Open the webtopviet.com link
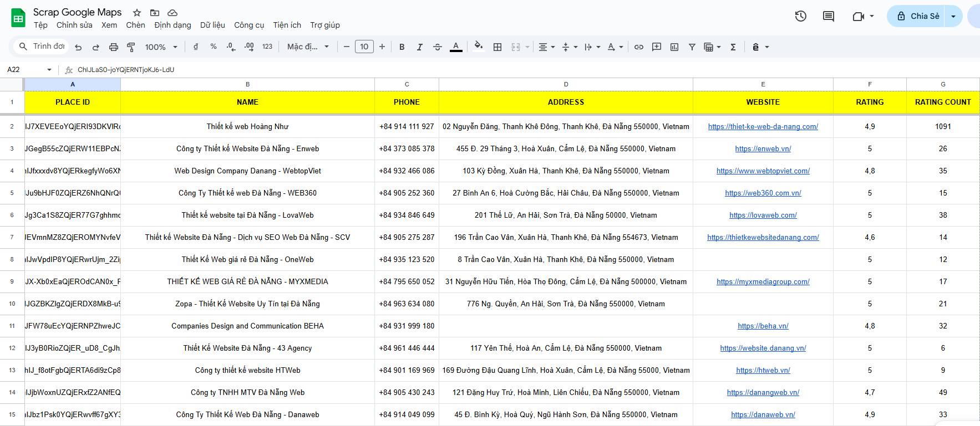This screenshot has width=980, height=426. pyautogui.click(x=763, y=171)
